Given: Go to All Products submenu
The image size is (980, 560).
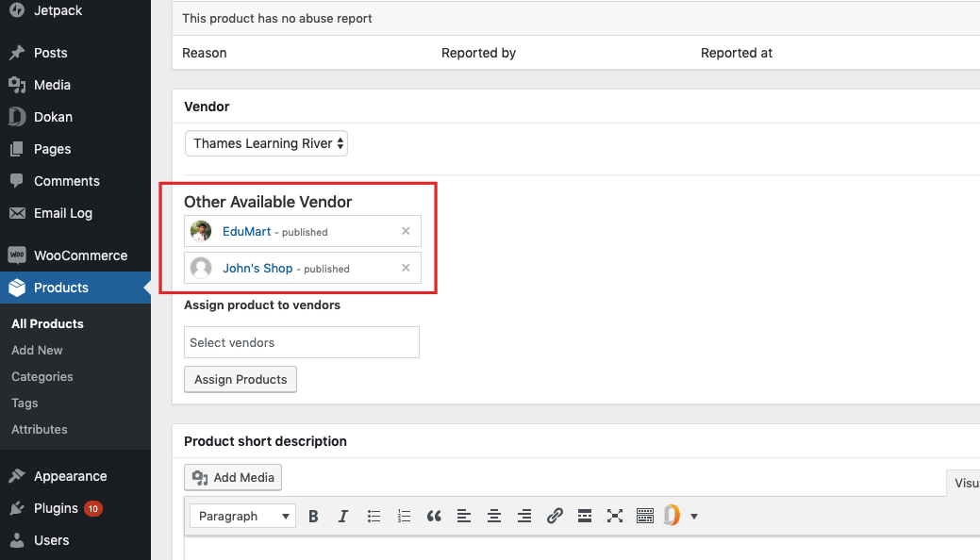Looking at the screenshot, I should pos(47,323).
